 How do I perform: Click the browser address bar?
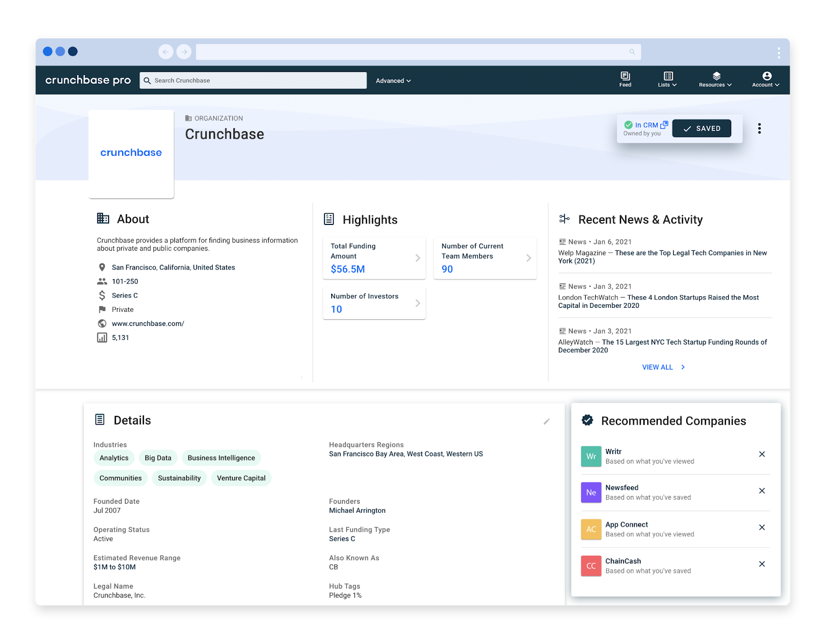pos(418,52)
